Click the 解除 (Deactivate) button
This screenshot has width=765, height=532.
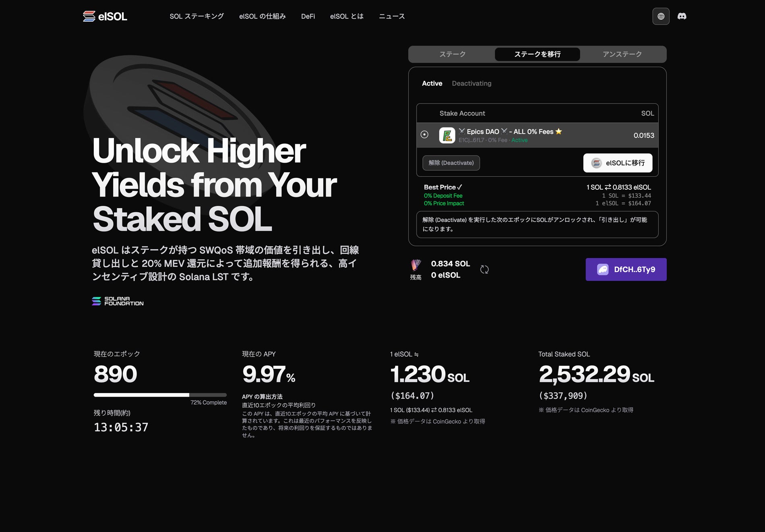[451, 163]
